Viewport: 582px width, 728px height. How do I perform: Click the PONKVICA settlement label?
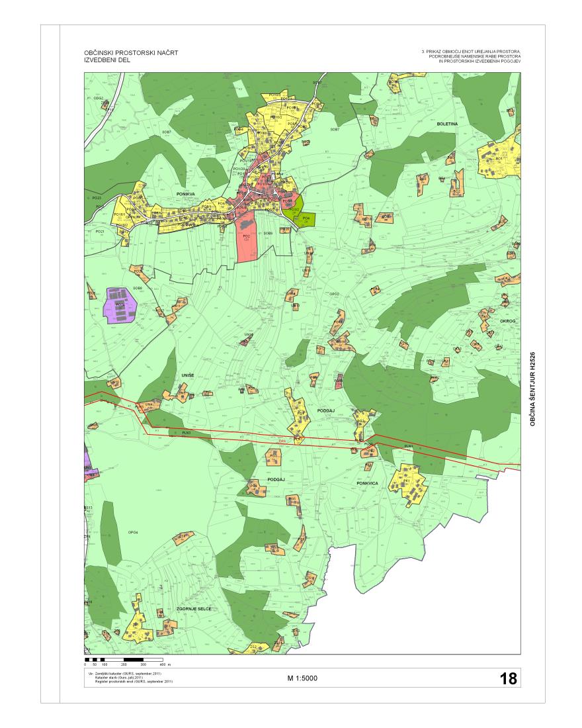(x=366, y=483)
